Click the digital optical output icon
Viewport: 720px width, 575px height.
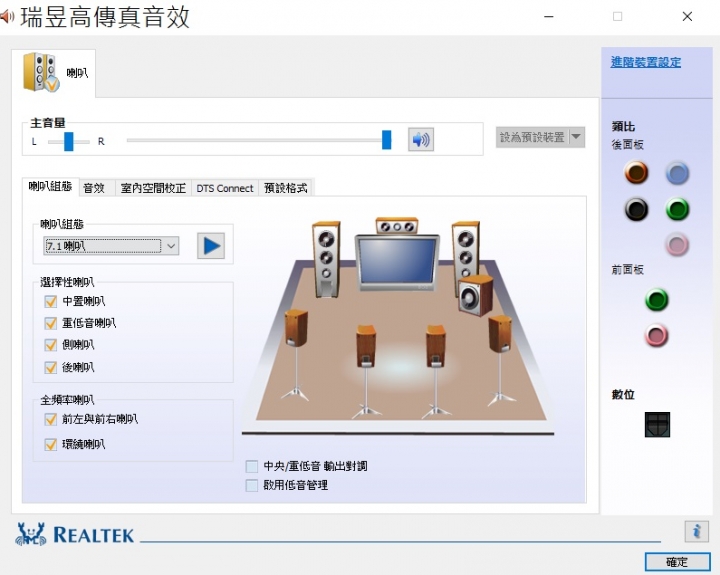tap(657, 424)
